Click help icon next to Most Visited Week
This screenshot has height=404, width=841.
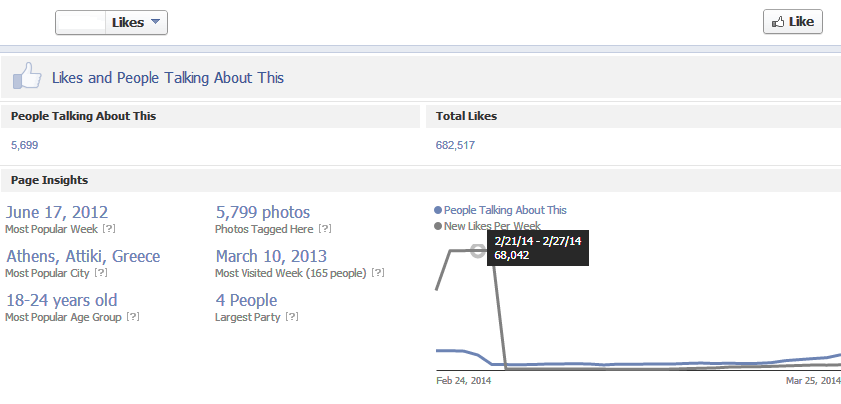(x=378, y=273)
